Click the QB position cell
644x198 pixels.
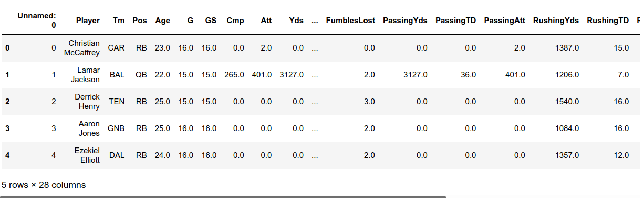coord(141,75)
